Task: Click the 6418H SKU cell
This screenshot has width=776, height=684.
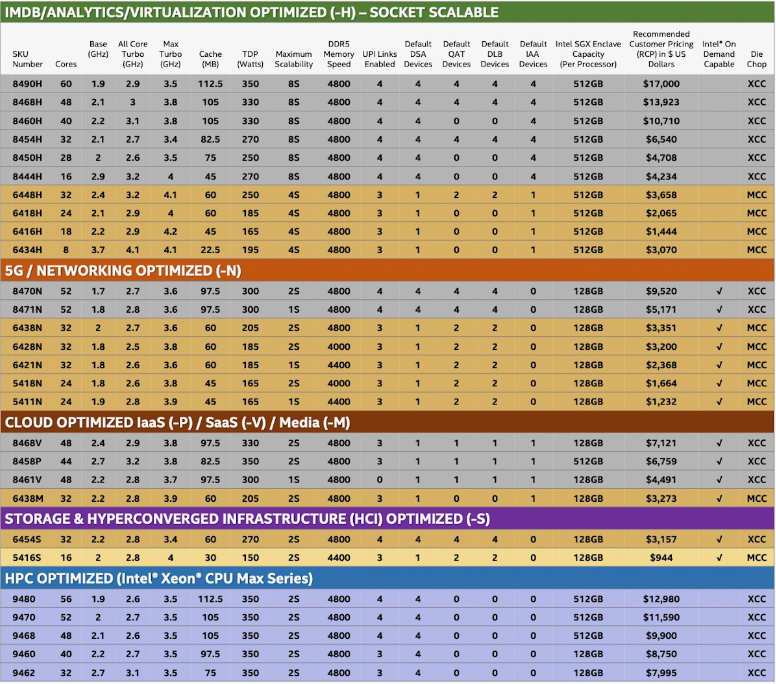Action: tap(27, 213)
